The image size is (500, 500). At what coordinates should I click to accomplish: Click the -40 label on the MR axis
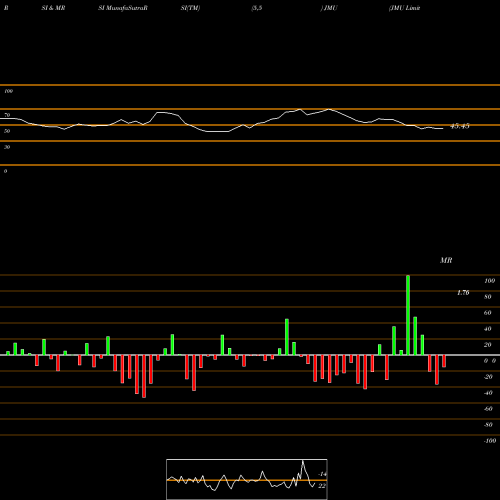(488, 393)
